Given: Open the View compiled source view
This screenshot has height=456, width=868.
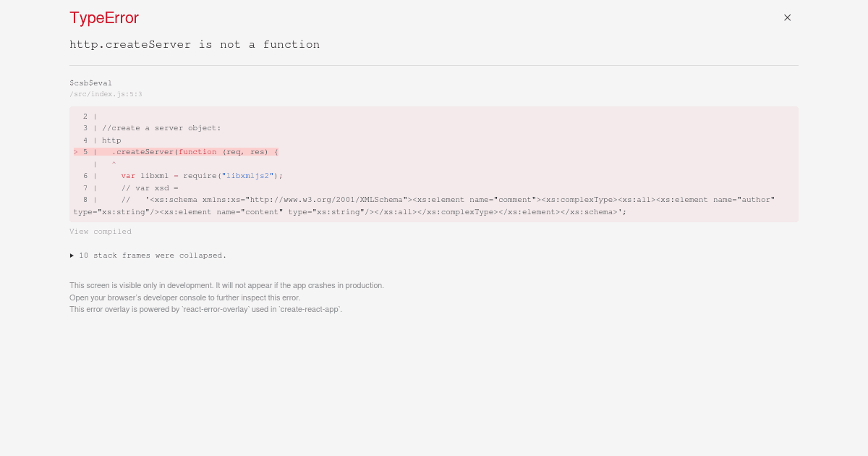Looking at the screenshot, I should point(101,231).
